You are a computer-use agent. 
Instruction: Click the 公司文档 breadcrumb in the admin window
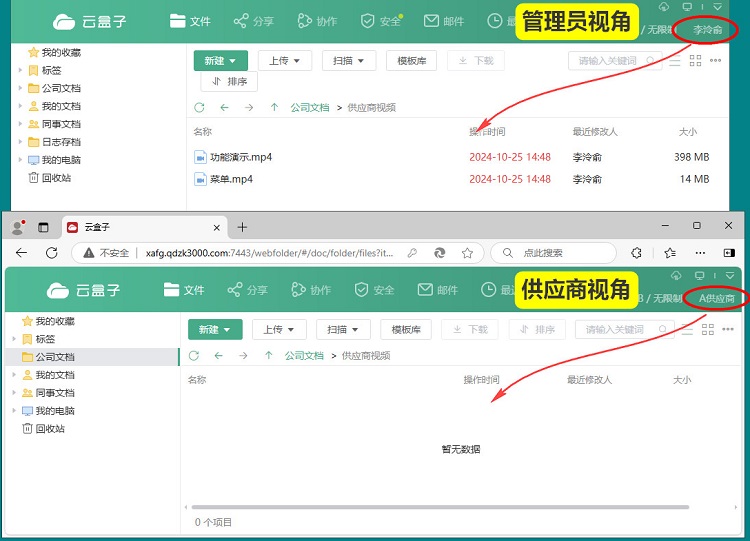[309, 107]
